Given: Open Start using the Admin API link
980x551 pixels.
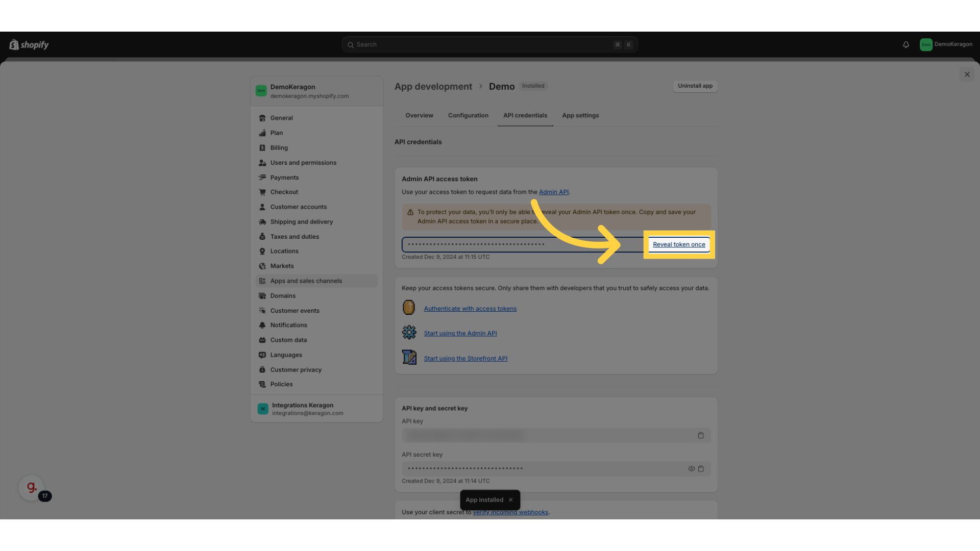Looking at the screenshot, I should point(460,334).
